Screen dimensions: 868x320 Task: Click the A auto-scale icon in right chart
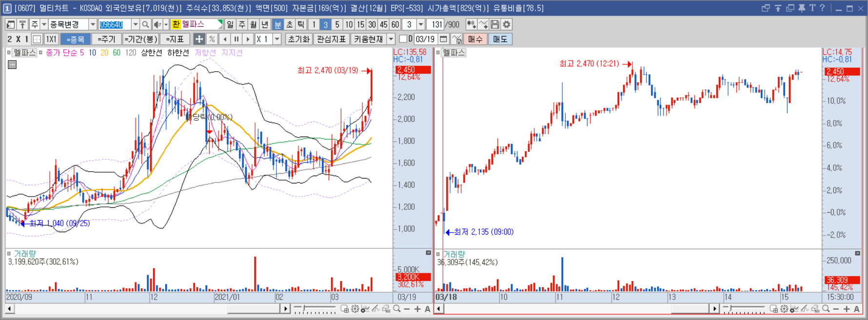coord(857,309)
